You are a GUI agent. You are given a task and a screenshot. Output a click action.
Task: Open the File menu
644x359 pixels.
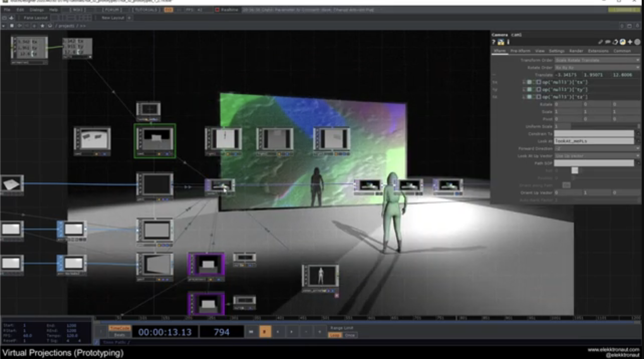click(7, 10)
